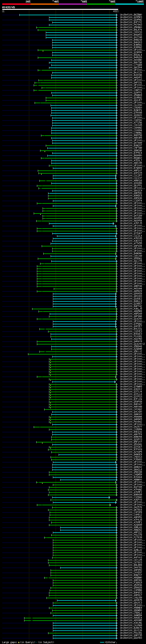Click hit label UniRef100_Q9P735

click(131, 636)
